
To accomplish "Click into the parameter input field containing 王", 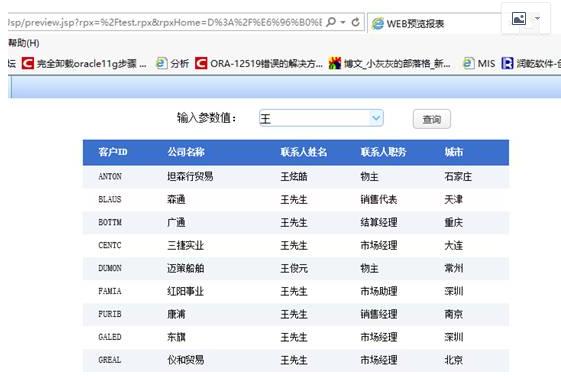I will [x=315, y=118].
